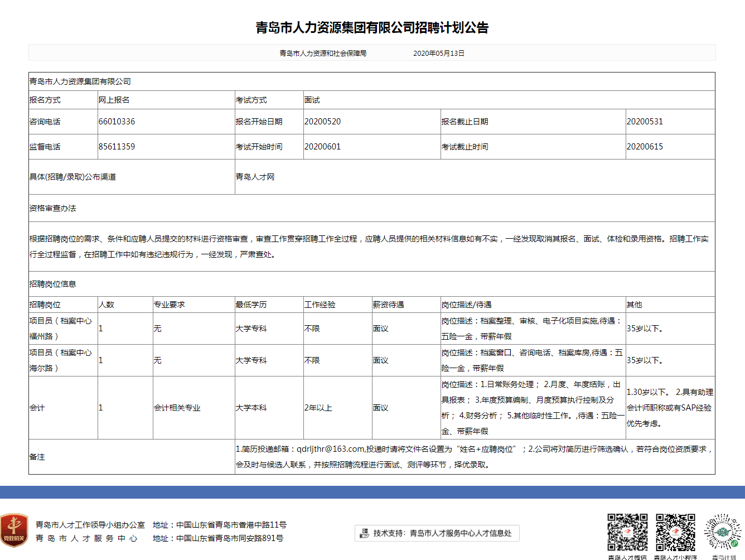Select the supervision phone number 85611359
Screen dimensions: 745x560
pos(117,147)
